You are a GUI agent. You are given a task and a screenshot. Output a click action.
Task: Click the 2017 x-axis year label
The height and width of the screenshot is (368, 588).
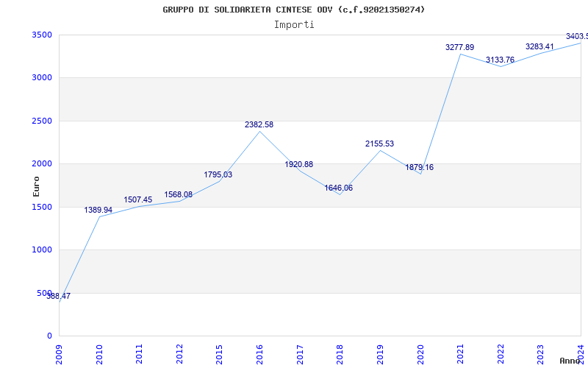pos(300,354)
